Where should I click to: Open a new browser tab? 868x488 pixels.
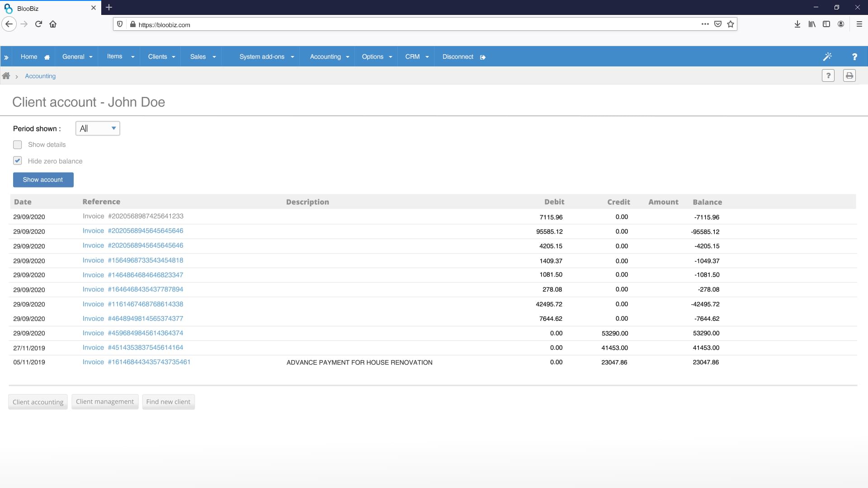pyautogui.click(x=109, y=7)
